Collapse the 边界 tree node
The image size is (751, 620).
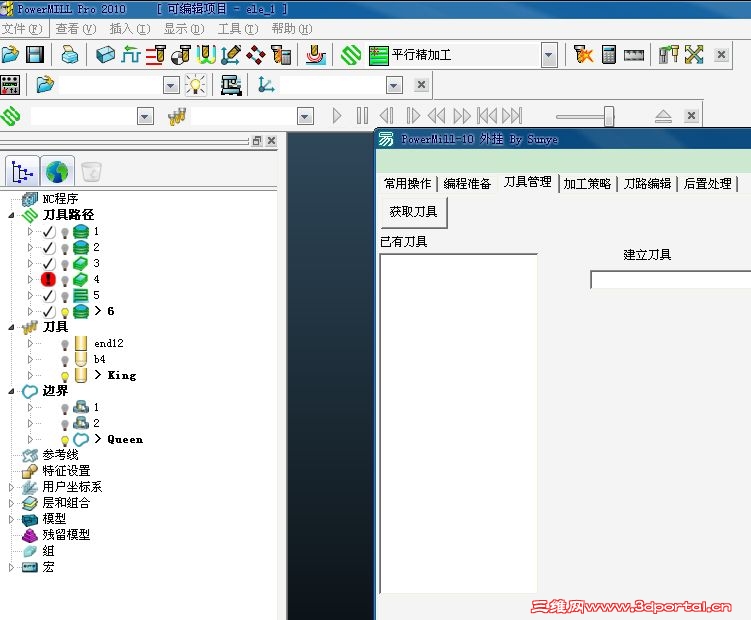click(x=11, y=391)
